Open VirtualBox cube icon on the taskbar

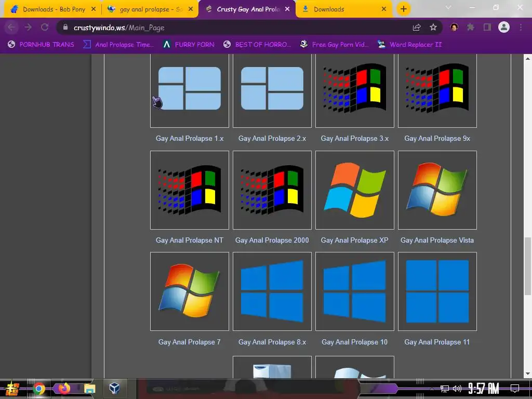click(x=114, y=388)
